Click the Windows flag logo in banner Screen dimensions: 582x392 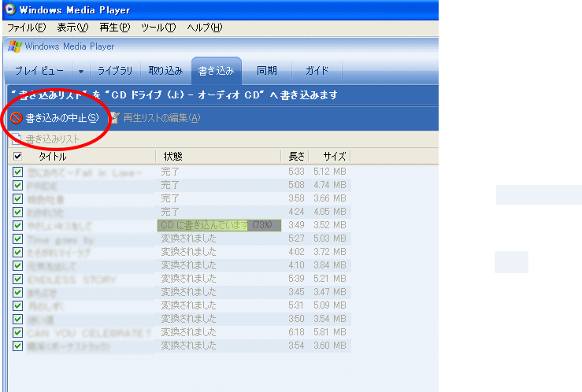pyautogui.click(x=15, y=46)
